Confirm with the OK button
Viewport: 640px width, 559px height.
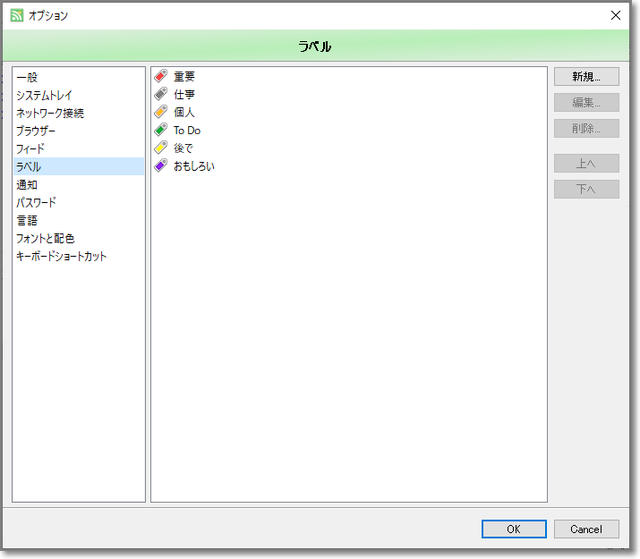tap(513, 529)
